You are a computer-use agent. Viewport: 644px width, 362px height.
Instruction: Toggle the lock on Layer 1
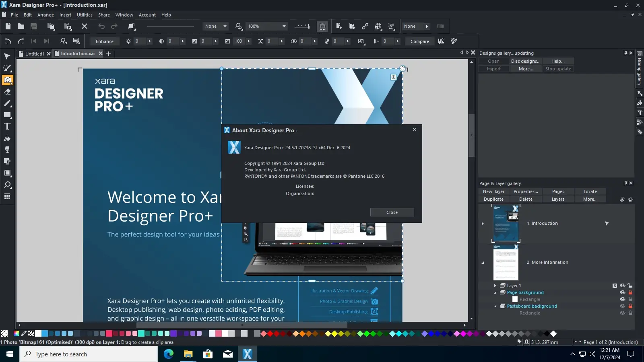[x=630, y=286]
